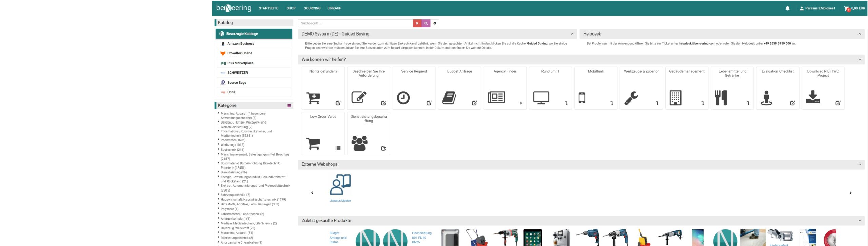Open search settings gear

(x=435, y=23)
